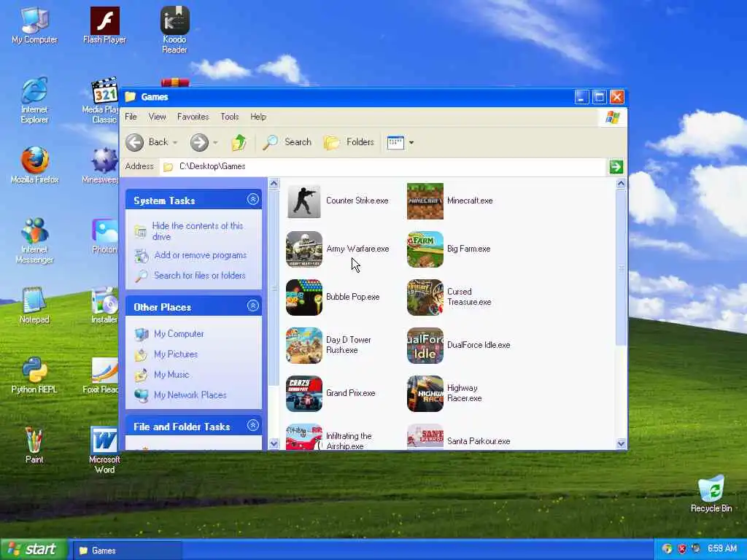
Task: Select the Army Warfare.exe icon
Action: (x=304, y=249)
